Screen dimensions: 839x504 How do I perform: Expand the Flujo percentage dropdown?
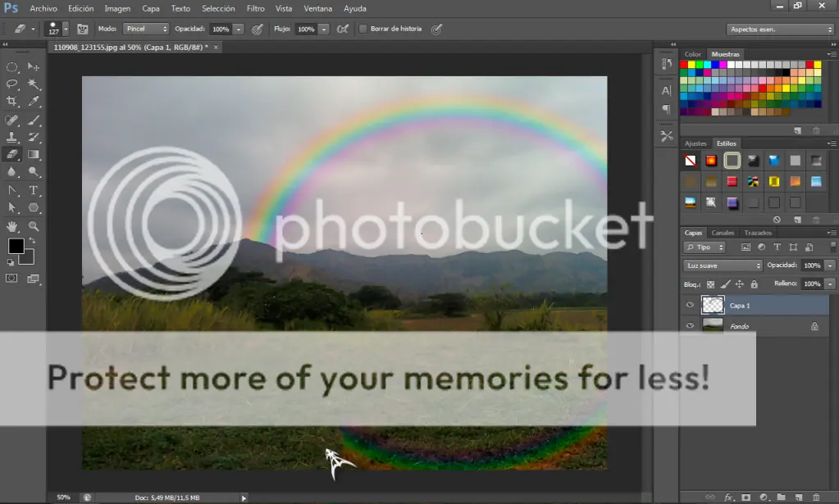pyautogui.click(x=324, y=30)
